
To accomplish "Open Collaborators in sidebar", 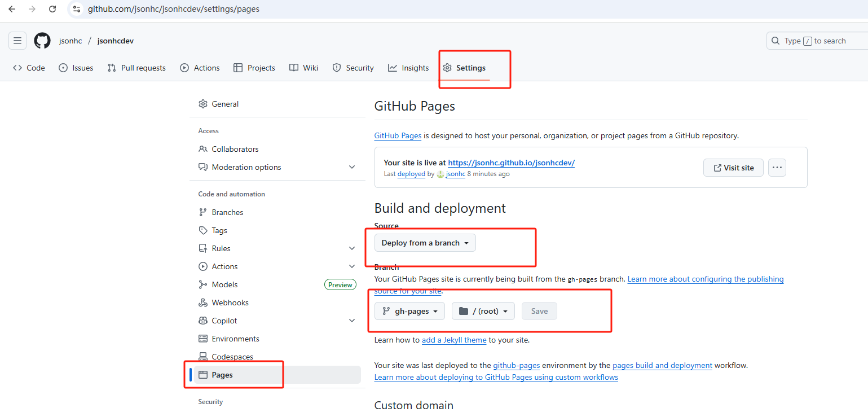I will pos(277,149).
